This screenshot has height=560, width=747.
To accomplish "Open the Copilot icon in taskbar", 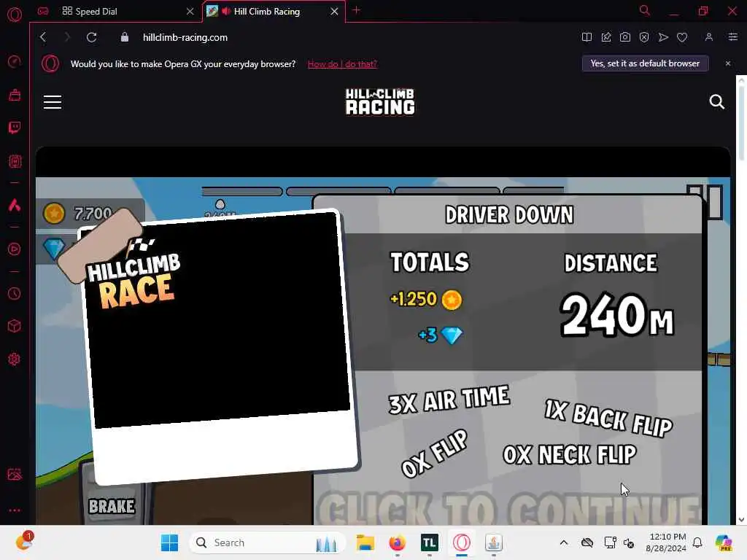I will point(723,542).
